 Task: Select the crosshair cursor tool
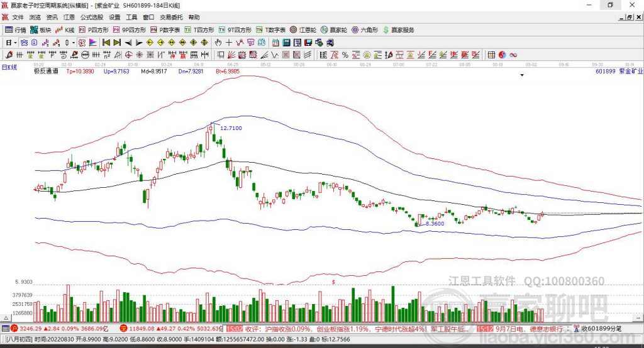coord(229,43)
